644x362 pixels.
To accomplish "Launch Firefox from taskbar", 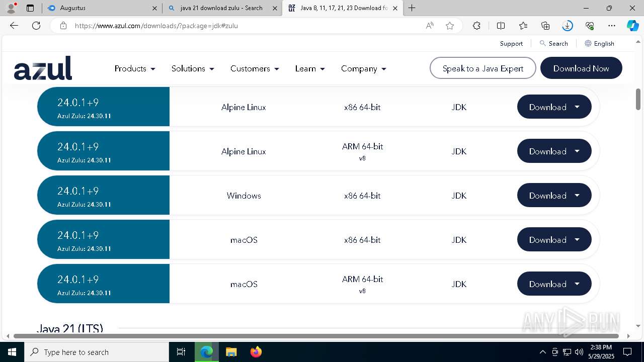I will [x=256, y=352].
